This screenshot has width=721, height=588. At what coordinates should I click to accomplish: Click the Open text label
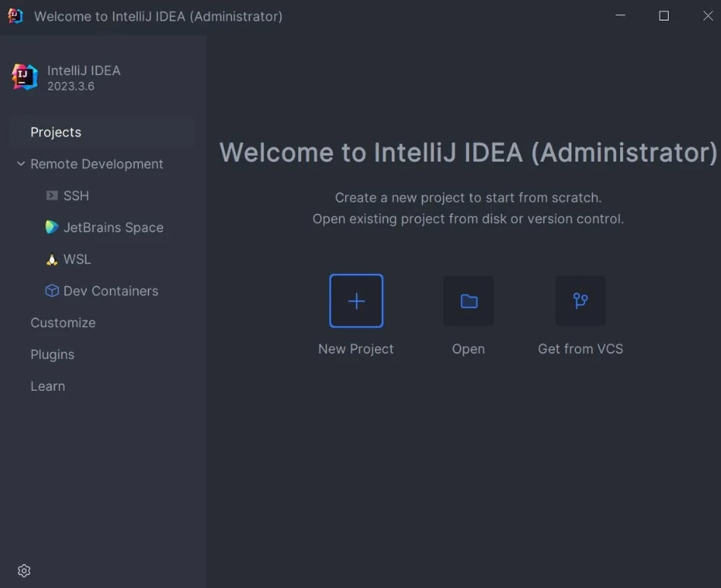tap(468, 349)
